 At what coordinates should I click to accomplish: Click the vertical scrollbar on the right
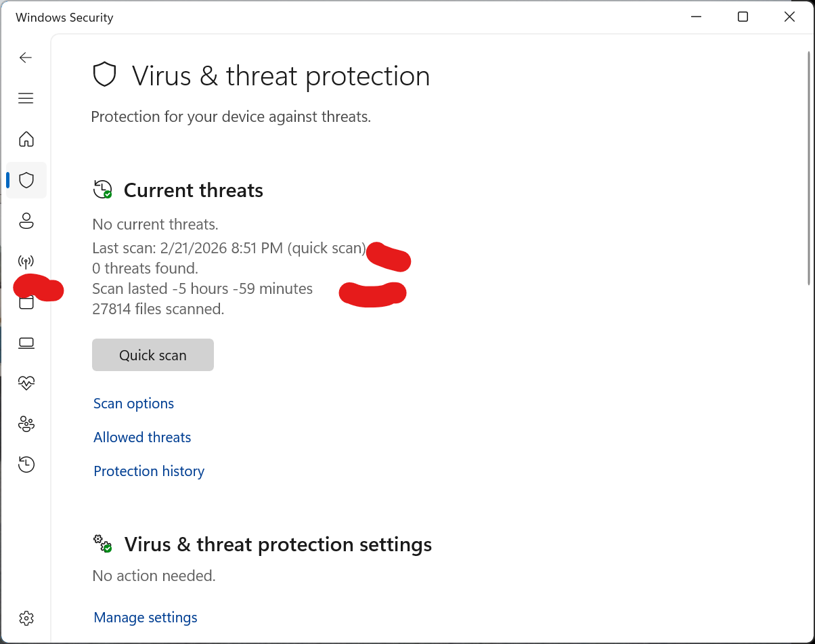[x=810, y=169]
